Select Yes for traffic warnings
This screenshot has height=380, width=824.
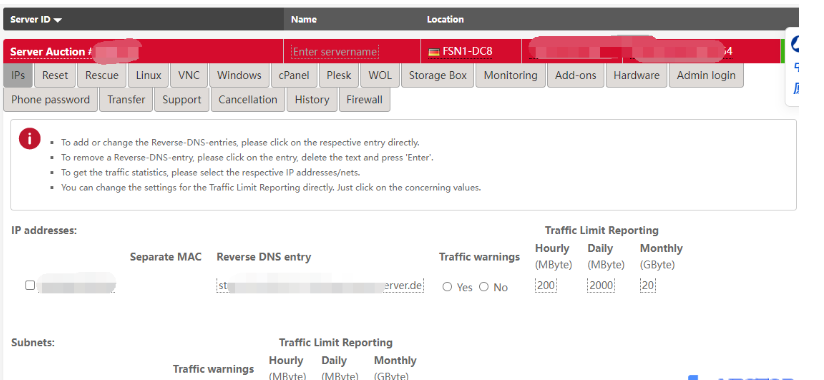[x=447, y=287]
